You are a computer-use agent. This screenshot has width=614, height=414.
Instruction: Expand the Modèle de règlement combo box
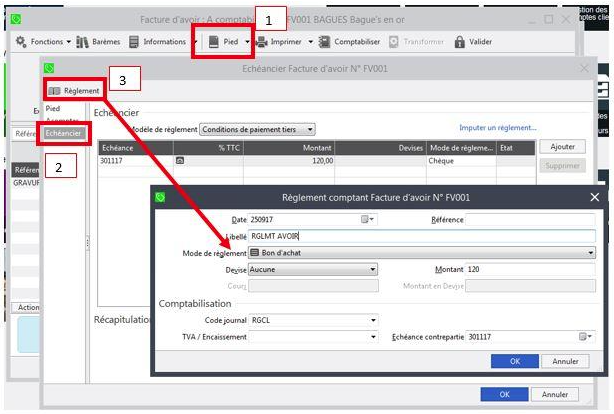click(x=310, y=129)
